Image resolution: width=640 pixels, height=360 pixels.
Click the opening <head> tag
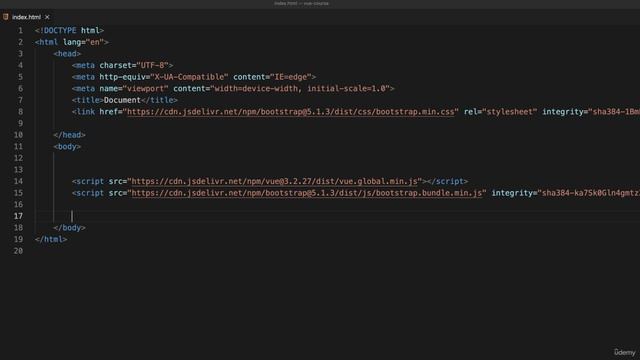click(x=67, y=54)
